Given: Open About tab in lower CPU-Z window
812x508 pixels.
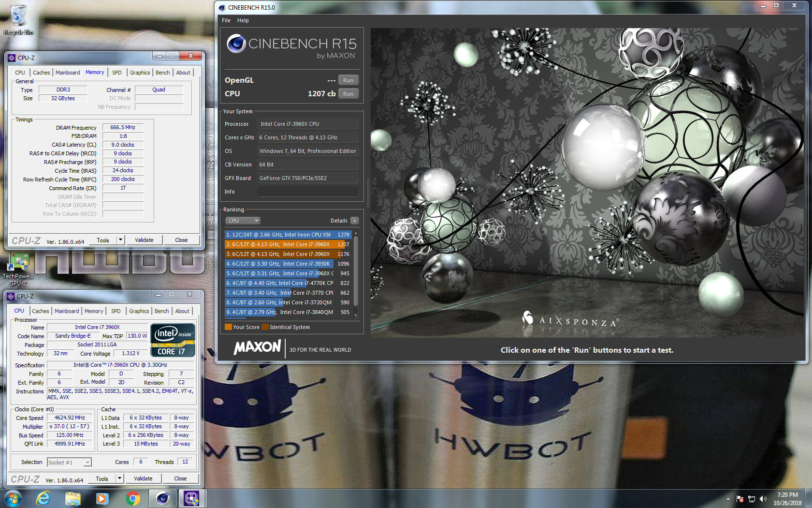Looking at the screenshot, I should pos(182,311).
